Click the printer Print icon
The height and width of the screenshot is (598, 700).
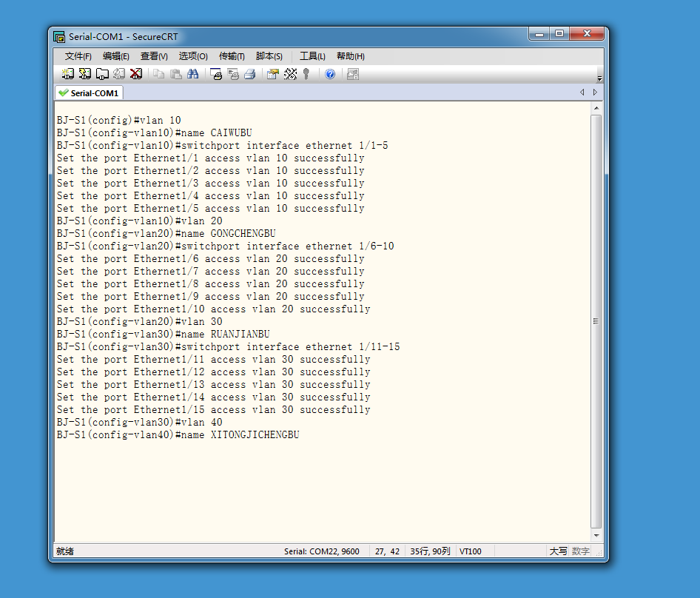[x=250, y=74]
